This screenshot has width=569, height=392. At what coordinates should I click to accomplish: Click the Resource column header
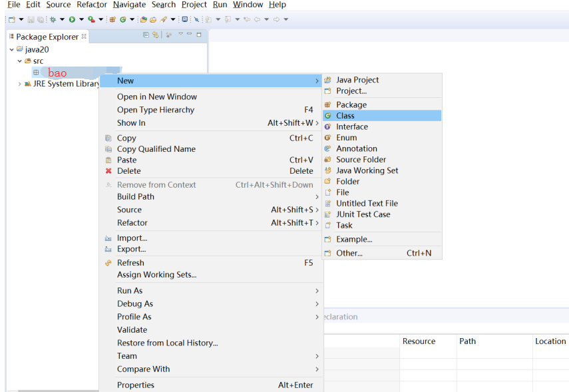coord(428,341)
